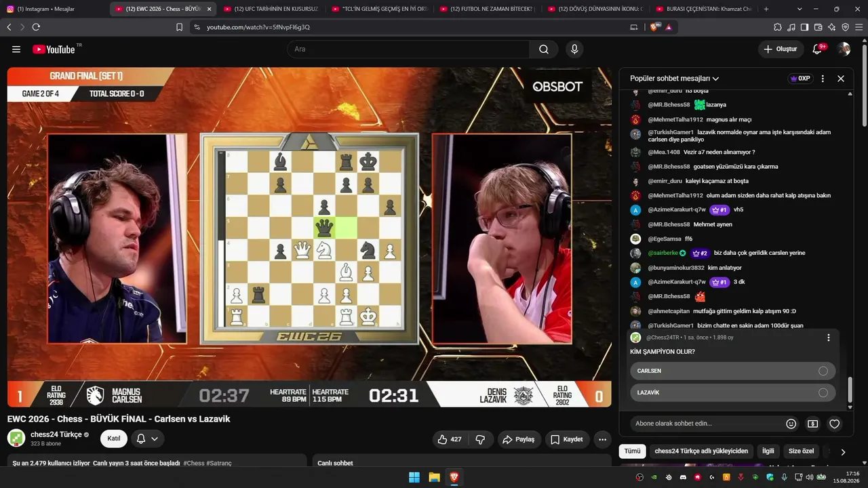Close the live chat panel
The height and width of the screenshot is (488, 868).
click(841, 79)
